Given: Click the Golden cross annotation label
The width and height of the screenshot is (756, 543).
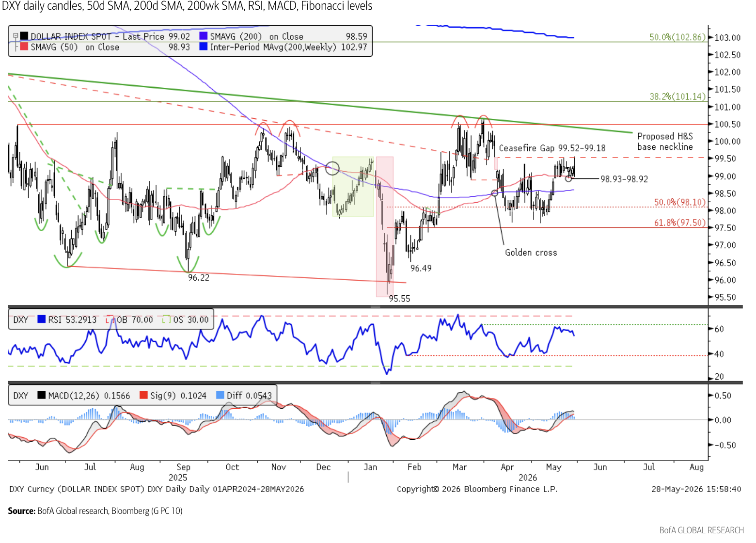Looking at the screenshot, I should click(x=531, y=253).
